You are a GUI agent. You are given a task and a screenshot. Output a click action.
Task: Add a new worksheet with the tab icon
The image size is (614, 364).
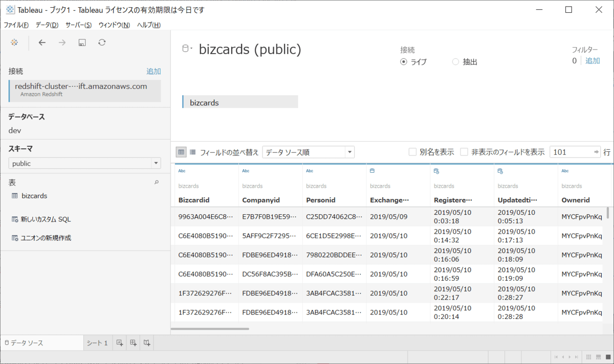click(119, 343)
